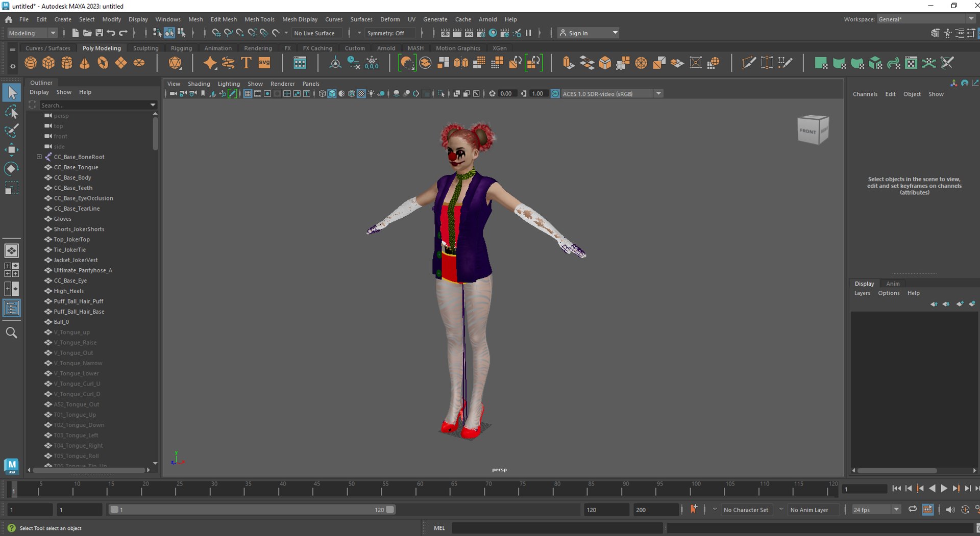Add polygon type text from shelf
980x536 pixels.
246,63
